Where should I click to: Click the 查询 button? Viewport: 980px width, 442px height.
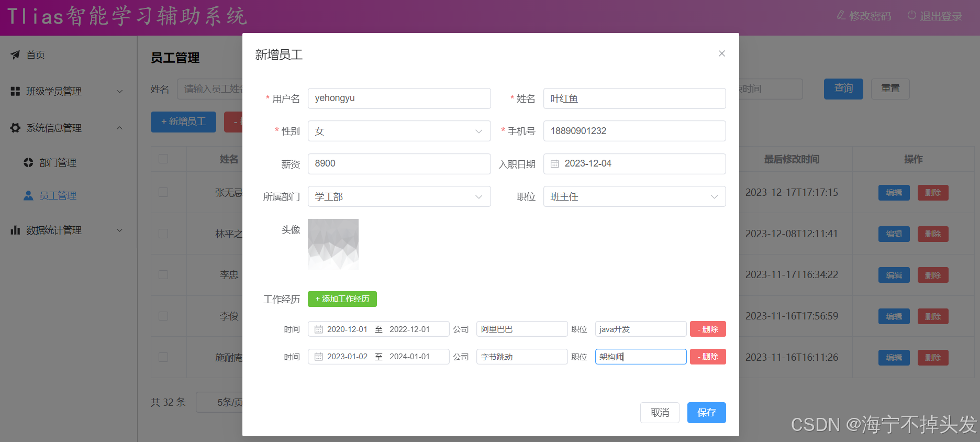pos(843,89)
